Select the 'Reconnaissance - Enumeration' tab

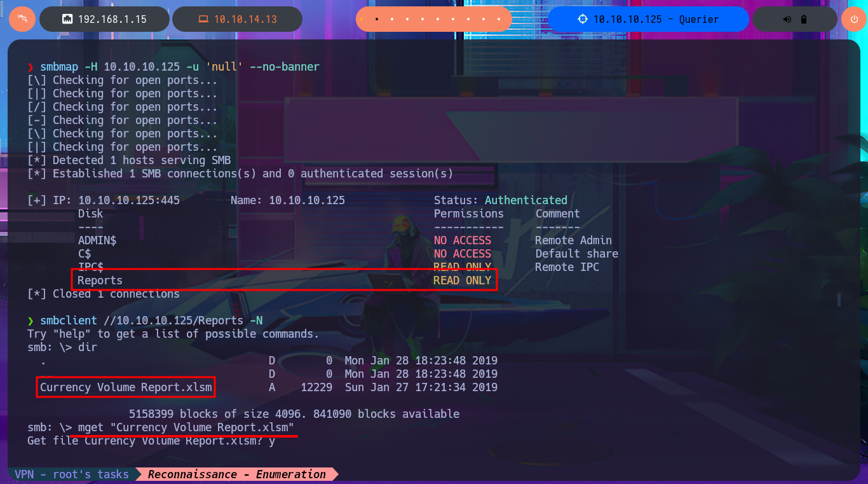click(x=237, y=474)
